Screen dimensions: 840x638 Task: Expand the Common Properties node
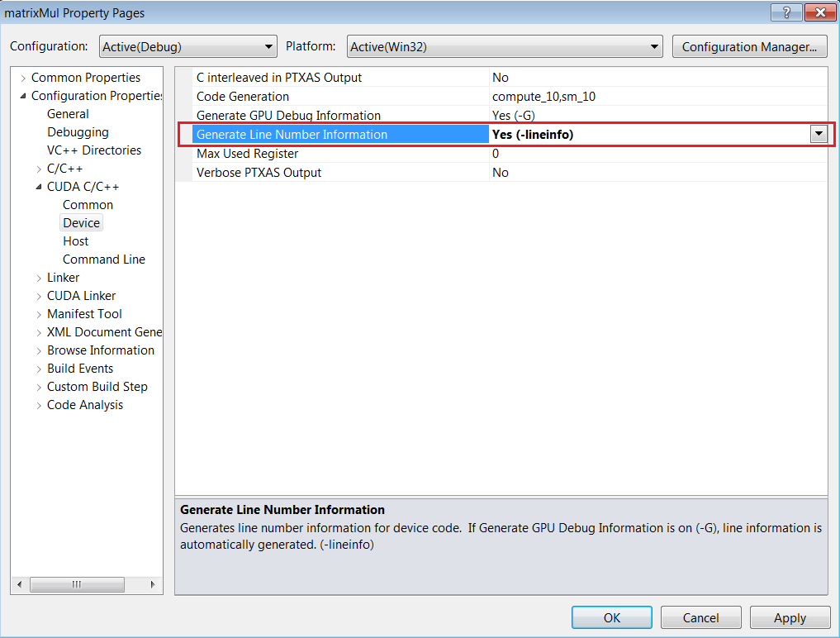pos(23,79)
